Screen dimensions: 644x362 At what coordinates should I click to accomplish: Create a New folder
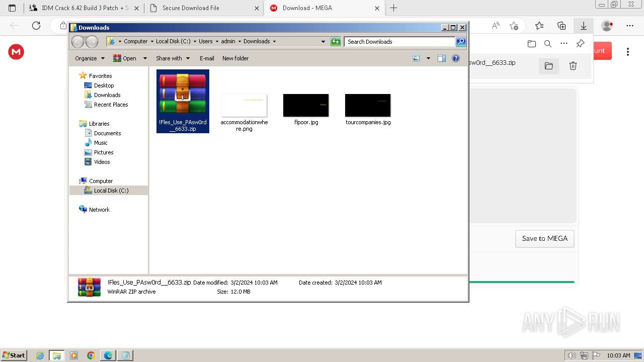235,58
